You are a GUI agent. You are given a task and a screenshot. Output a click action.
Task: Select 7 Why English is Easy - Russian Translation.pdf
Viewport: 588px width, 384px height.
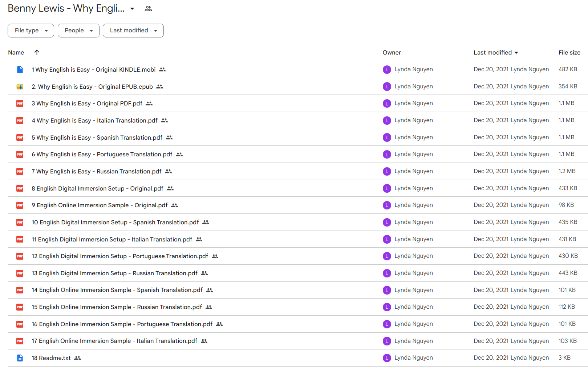click(97, 171)
